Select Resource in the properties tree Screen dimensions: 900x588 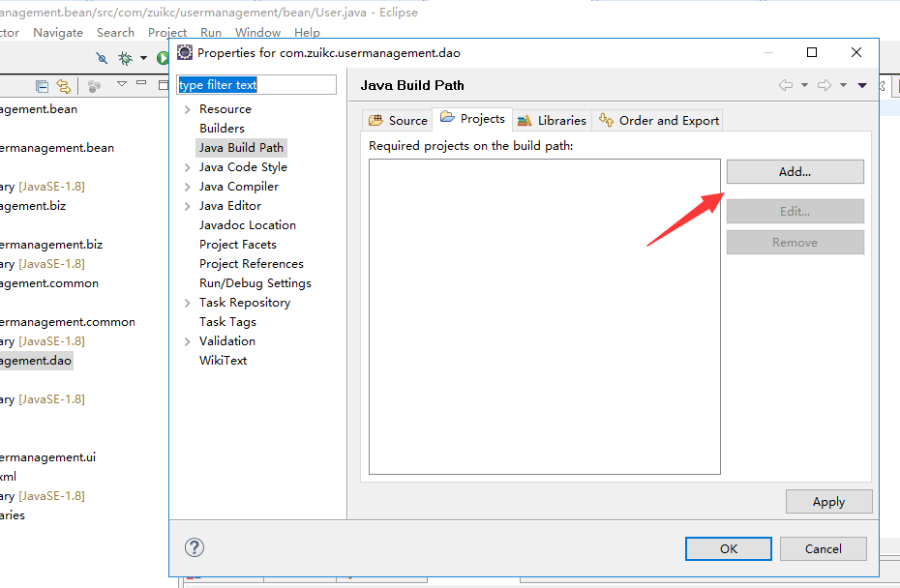click(x=225, y=109)
